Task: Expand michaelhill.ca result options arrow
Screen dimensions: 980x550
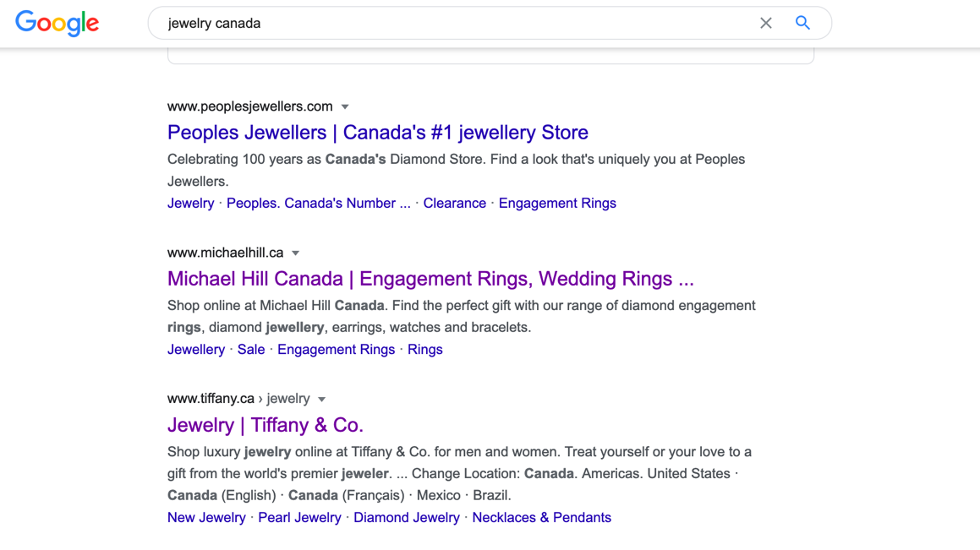Action: tap(296, 253)
